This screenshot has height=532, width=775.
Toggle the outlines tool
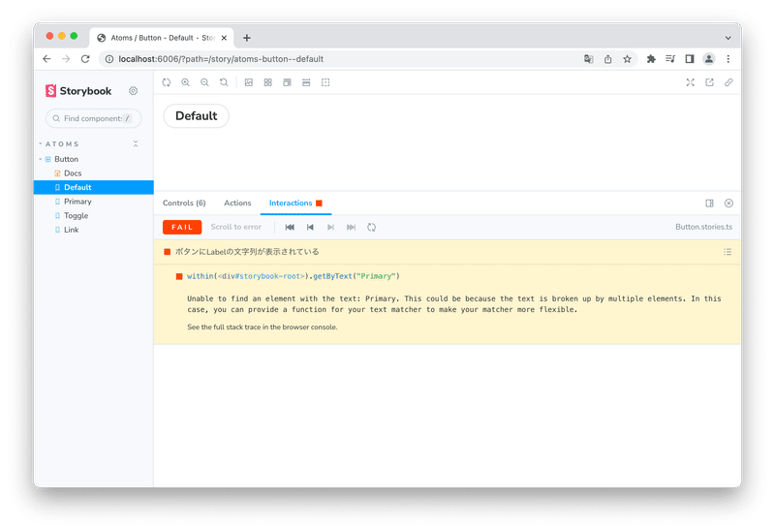(x=325, y=82)
